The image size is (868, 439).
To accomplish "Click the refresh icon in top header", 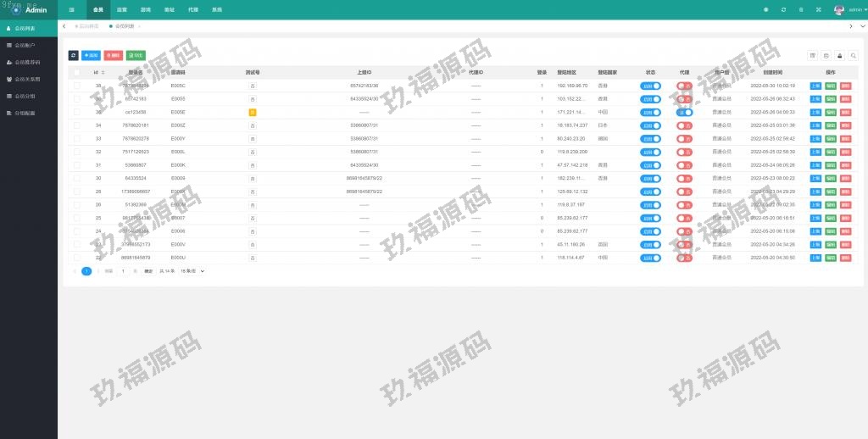I will [x=783, y=9].
